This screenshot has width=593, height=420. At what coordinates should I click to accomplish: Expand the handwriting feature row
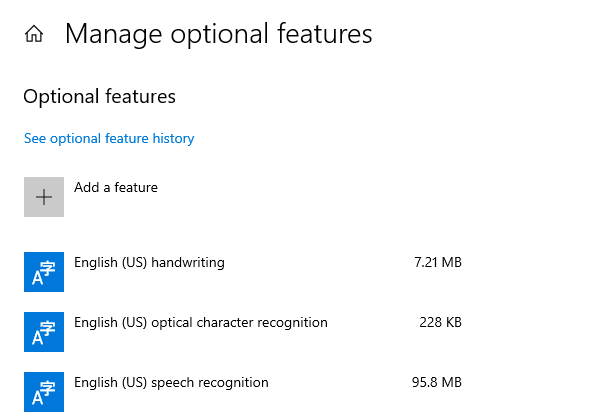(x=243, y=272)
